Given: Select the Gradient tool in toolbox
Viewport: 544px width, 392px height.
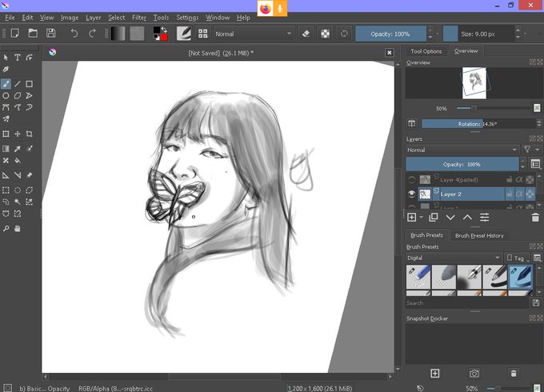Looking at the screenshot, I should 6,149.
